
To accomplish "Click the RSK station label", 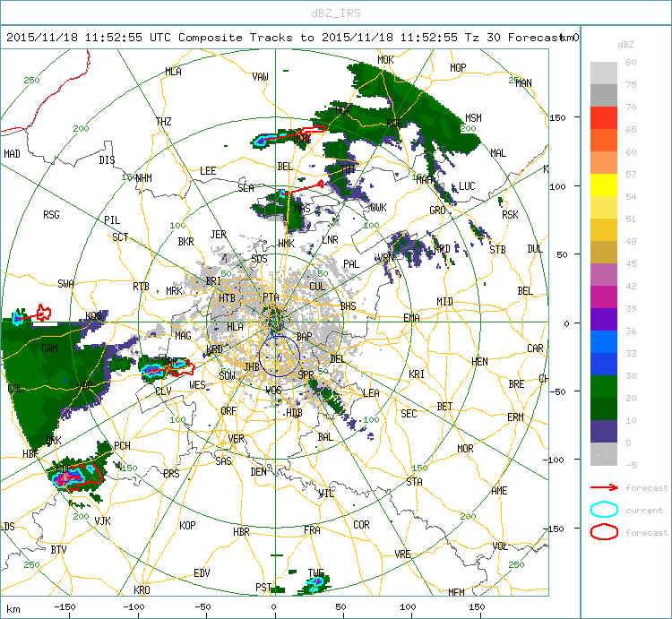I will click(x=510, y=215).
